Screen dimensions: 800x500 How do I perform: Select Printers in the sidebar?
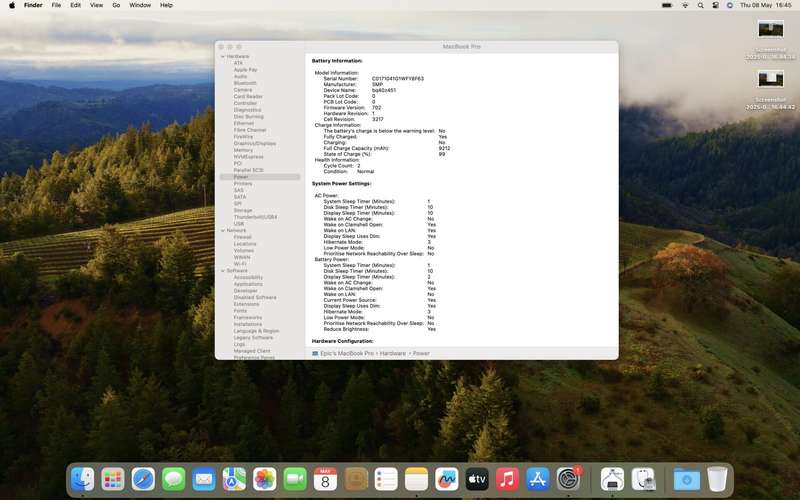click(x=243, y=184)
